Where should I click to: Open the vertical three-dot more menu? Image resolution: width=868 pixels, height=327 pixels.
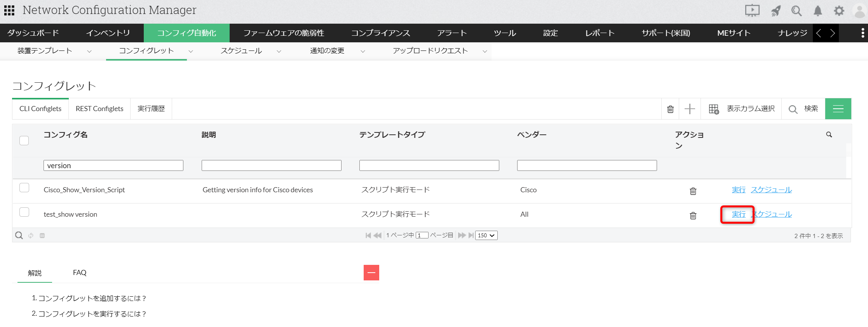[x=863, y=33]
